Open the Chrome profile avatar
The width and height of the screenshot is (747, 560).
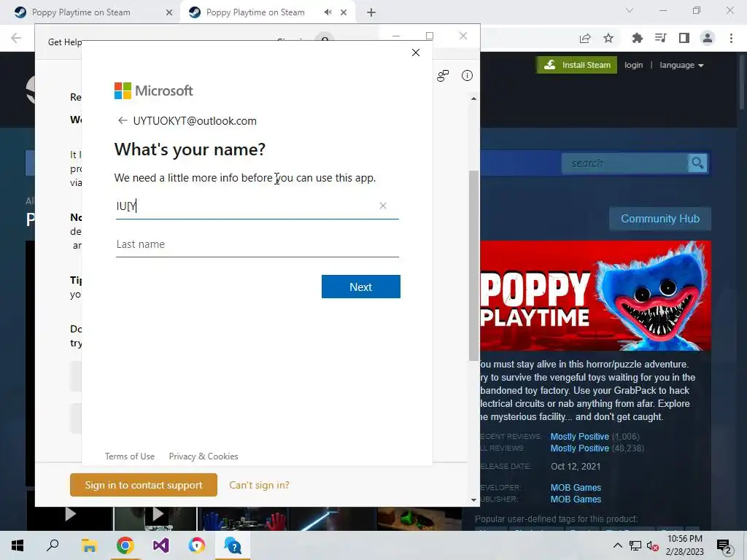708,38
